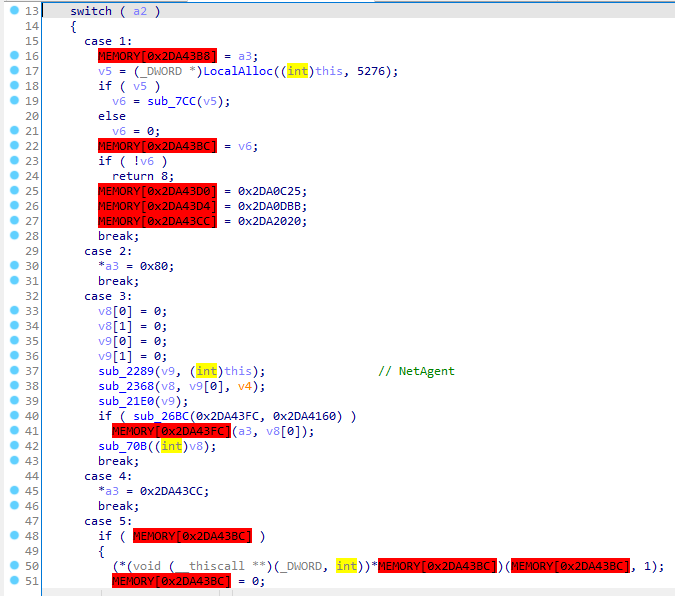Toggle breakpoint dot on line 41

coord(14,430)
